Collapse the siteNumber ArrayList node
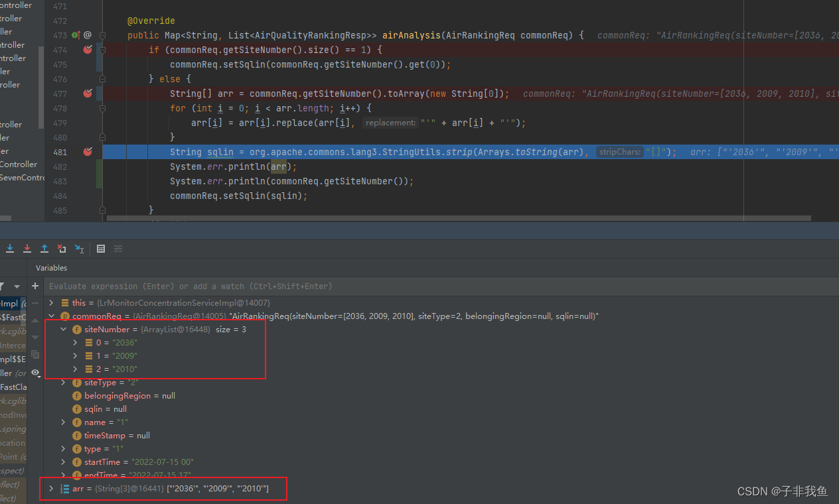 click(x=64, y=330)
